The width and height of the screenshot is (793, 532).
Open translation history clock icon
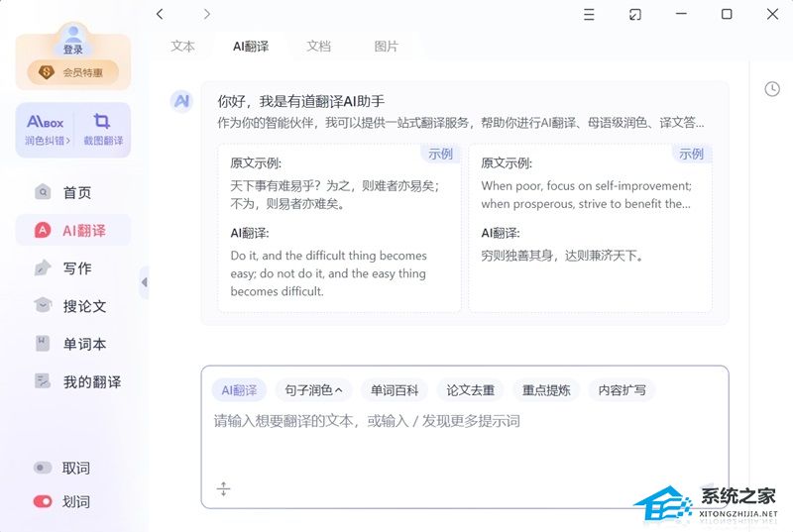772,89
